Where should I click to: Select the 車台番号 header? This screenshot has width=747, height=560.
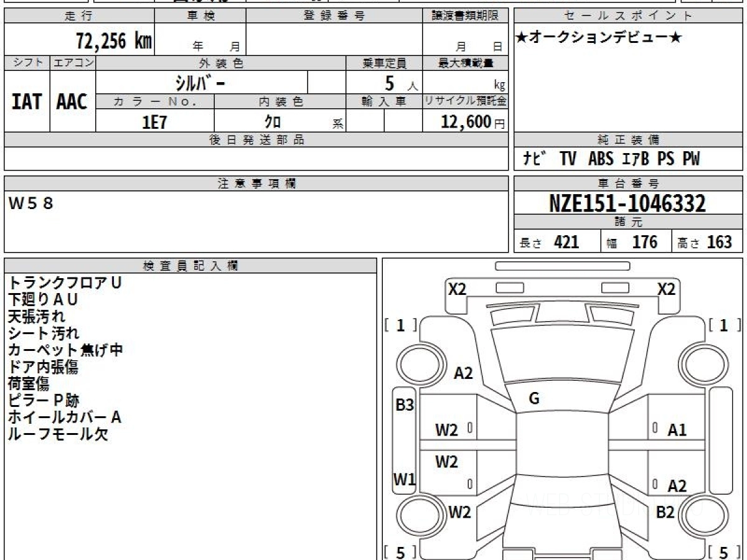(629, 184)
